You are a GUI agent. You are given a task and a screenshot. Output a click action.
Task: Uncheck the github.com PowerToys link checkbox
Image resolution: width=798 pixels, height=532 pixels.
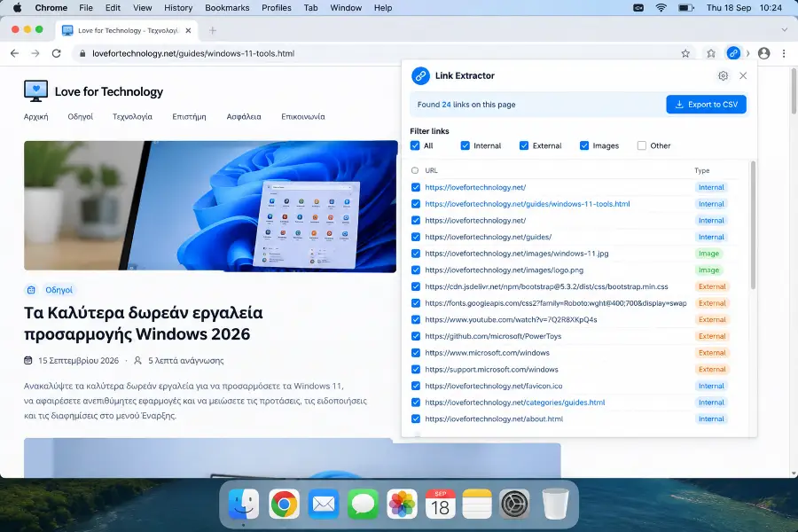coord(416,336)
